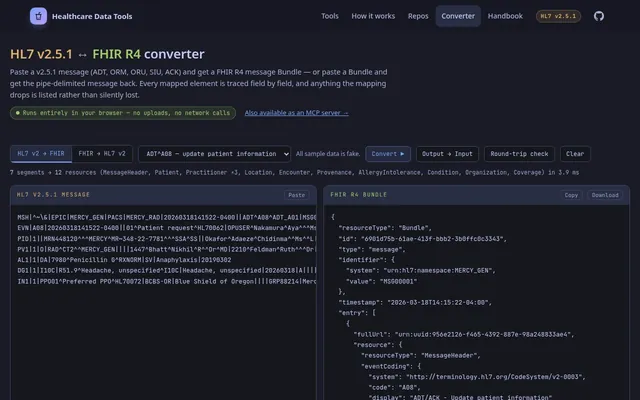Go to Repos in navigation
Image resolution: width=640 pixels, height=400 pixels.
(x=418, y=16)
